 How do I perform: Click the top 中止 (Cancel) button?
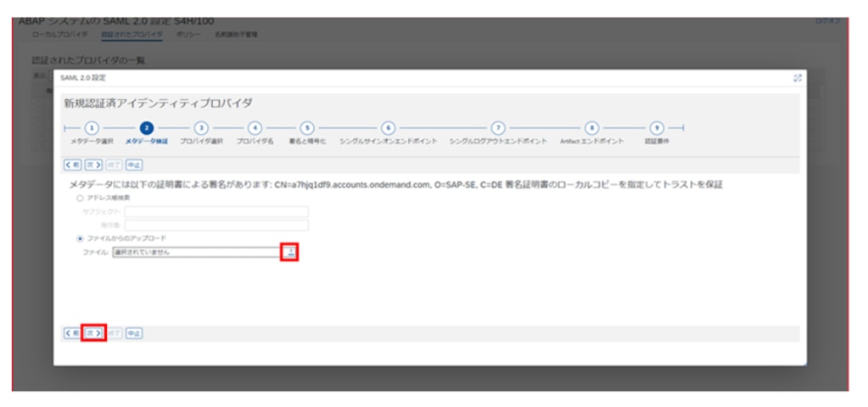point(134,164)
